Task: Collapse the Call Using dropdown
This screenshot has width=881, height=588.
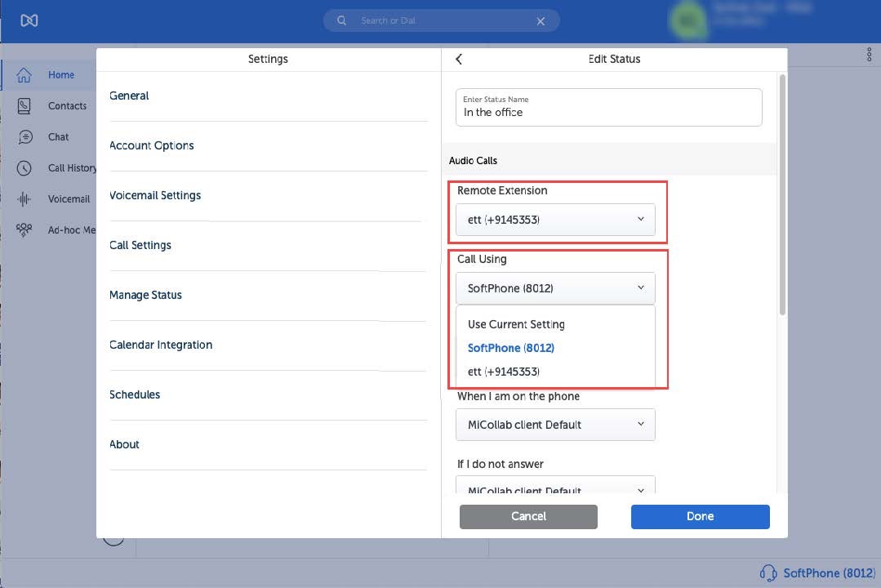Action: point(555,288)
